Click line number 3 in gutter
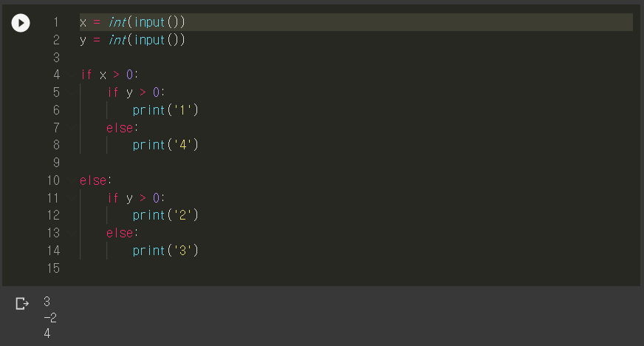The image size is (644, 346). 57,58
